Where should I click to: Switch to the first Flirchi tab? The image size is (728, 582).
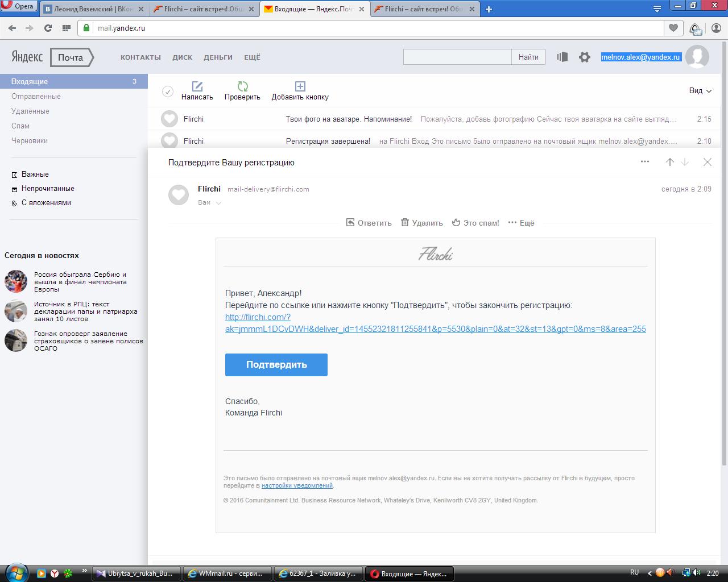pyautogui.click(x=205, y=9)
